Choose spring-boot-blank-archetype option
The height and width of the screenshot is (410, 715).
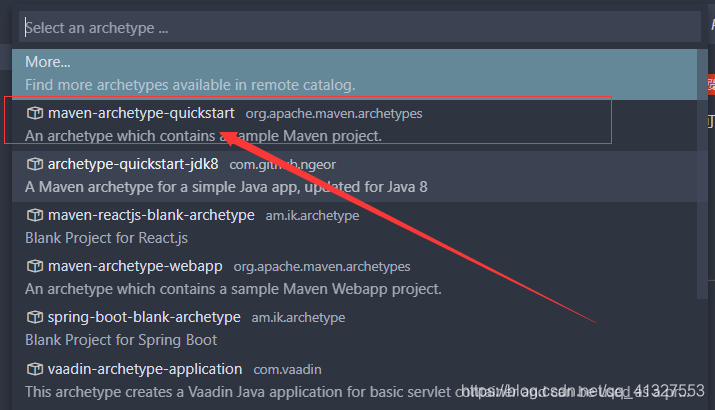tap(354, 330)
